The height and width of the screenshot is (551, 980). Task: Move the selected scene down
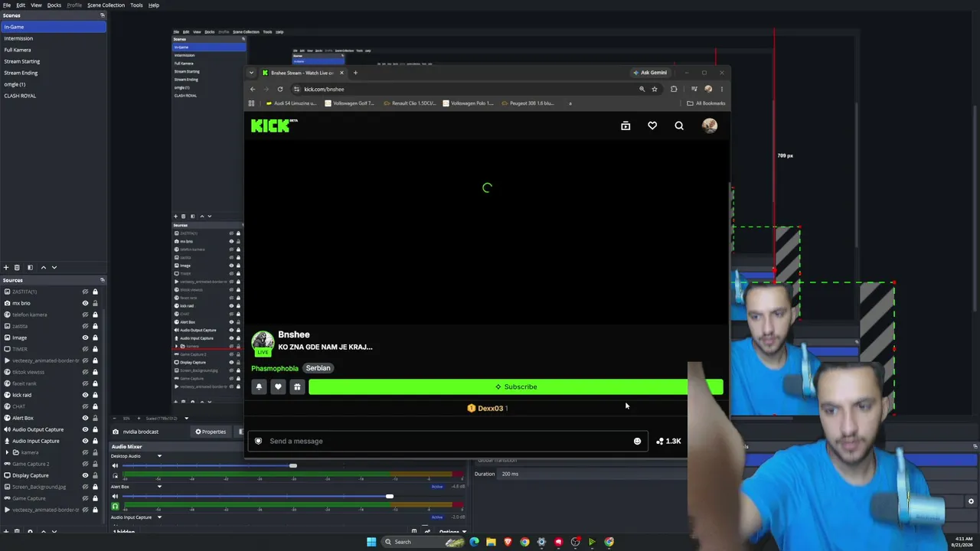click(x=54, y=268)
